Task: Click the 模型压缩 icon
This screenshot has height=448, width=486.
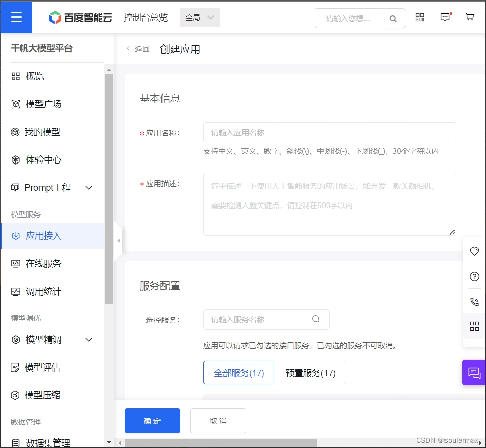Action: 15,395
